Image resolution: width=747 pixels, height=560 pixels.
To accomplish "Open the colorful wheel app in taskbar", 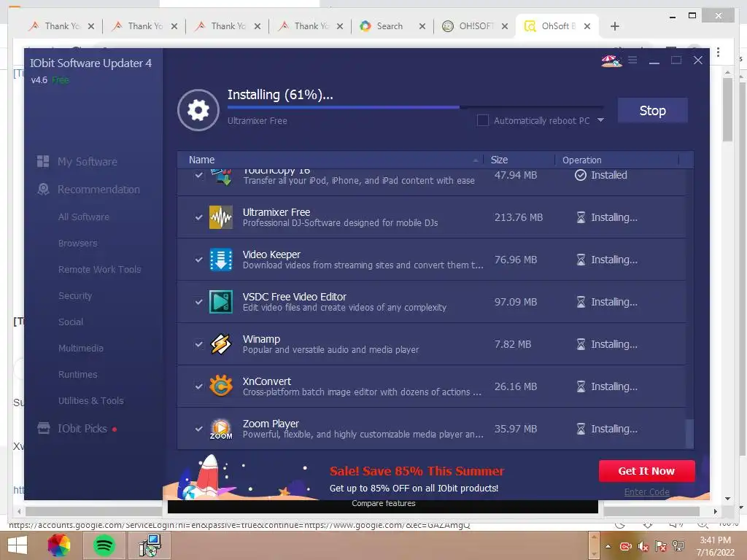I will (59, 545).
